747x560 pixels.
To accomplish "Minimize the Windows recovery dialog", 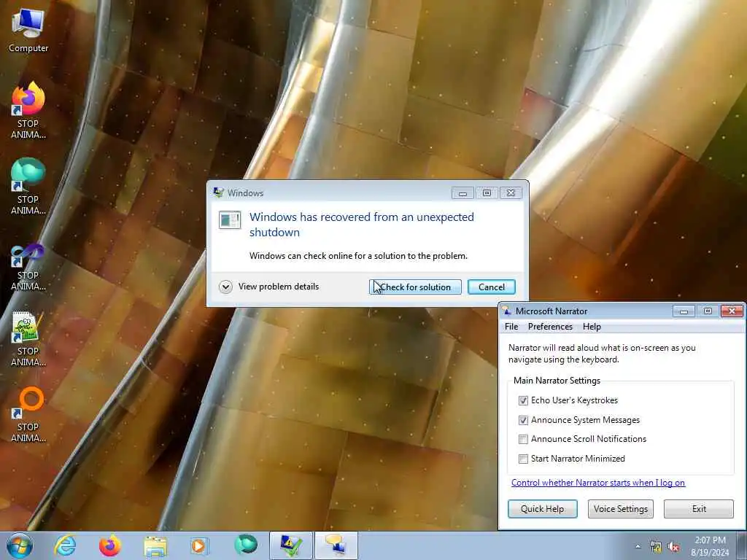I will [x=462, y=192].
